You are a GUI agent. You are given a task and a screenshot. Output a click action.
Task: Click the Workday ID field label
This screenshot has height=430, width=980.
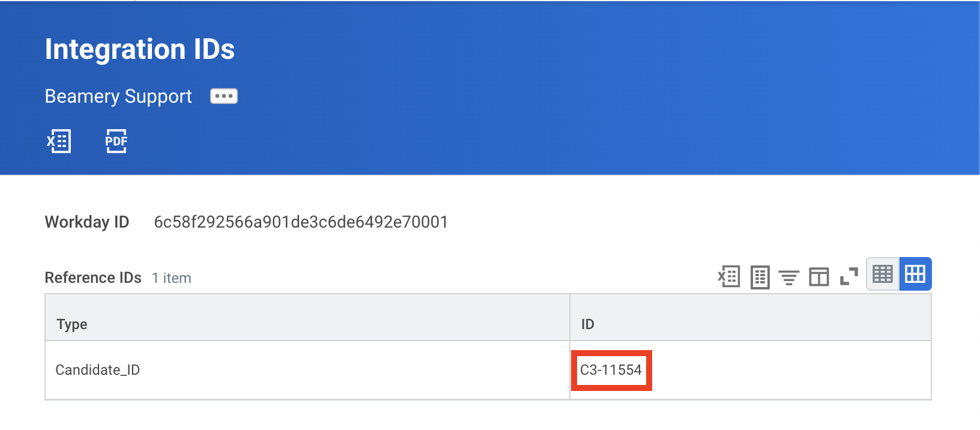(87, 222)
